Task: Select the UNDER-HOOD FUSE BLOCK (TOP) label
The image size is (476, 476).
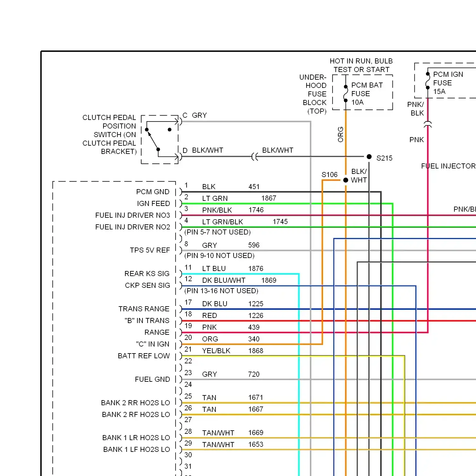Action: tap(313, 94)
